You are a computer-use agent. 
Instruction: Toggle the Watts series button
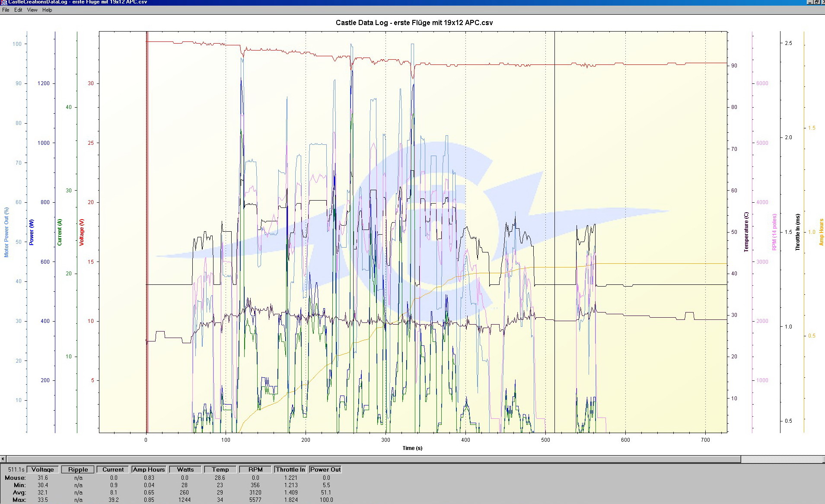(x=185, y=469)
